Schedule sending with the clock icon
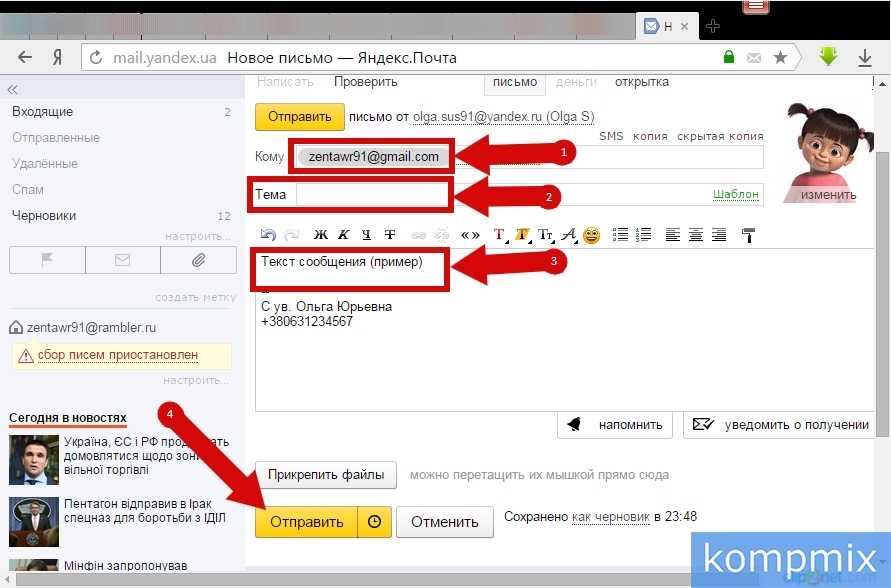This screenshot has width=891, height=588. (x=374, y=522)
